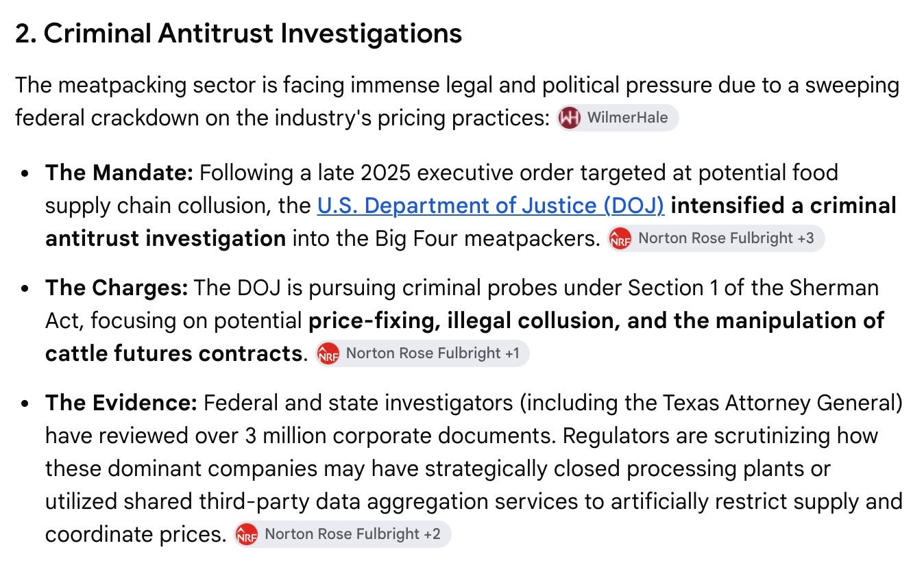
Task: Expand the +2 additional sources count
Action: point(430,534)
